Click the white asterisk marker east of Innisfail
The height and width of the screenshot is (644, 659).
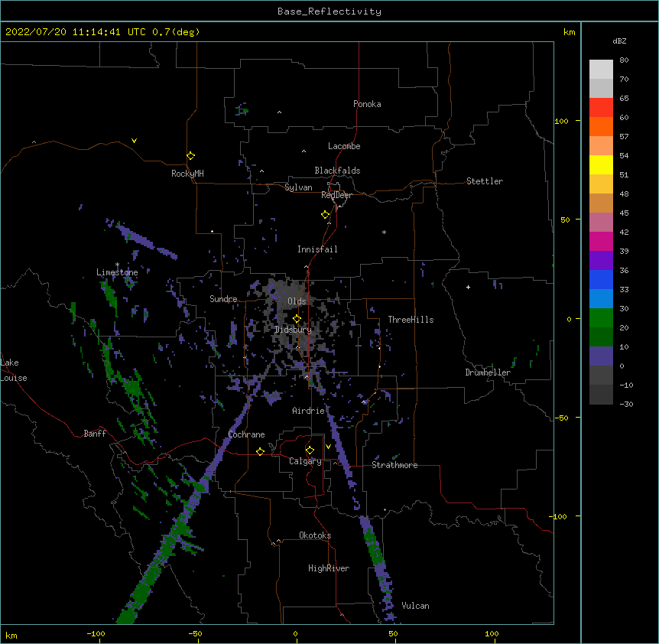[384, 232]
